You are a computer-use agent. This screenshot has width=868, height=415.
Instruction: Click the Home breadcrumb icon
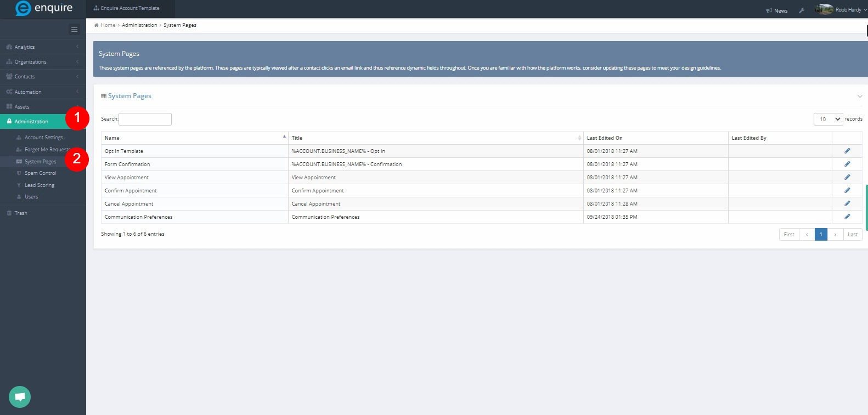(97, 25)
